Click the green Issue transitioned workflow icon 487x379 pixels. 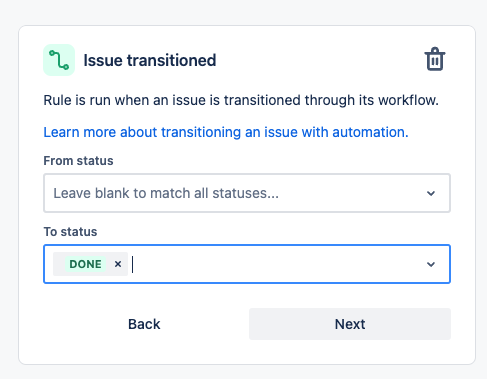59,60
